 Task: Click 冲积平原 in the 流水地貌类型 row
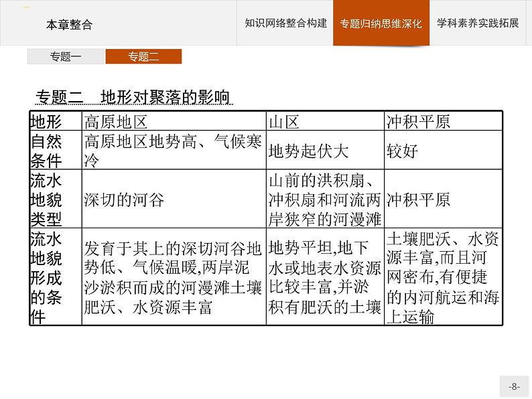pyautogui.click(x=443, y=199)
